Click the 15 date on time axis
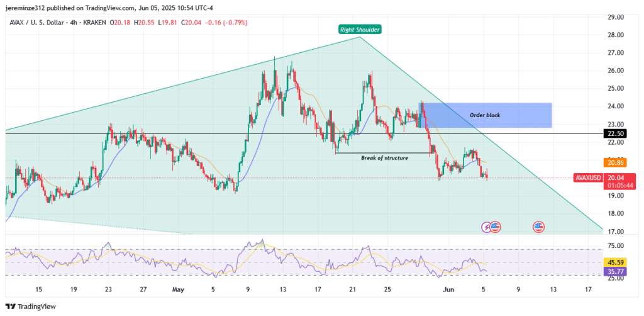 tap(38, 290)
